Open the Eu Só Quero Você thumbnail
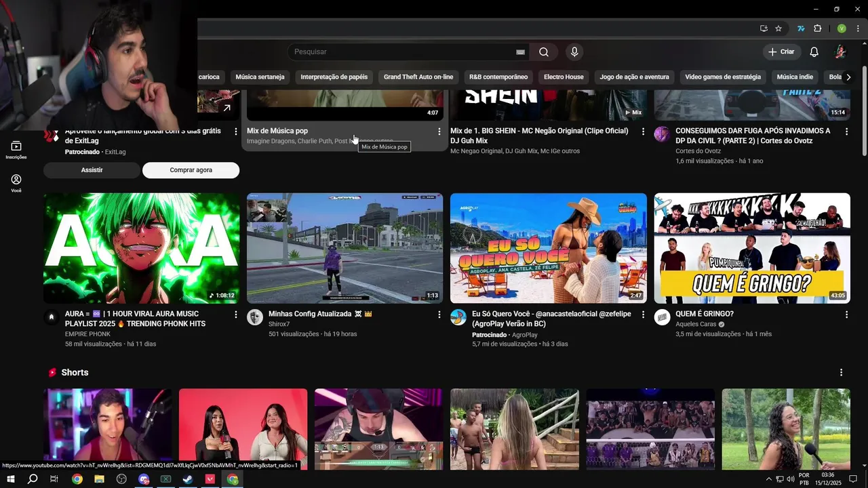This screenshot has height=488, width=868. pos(548,248)
